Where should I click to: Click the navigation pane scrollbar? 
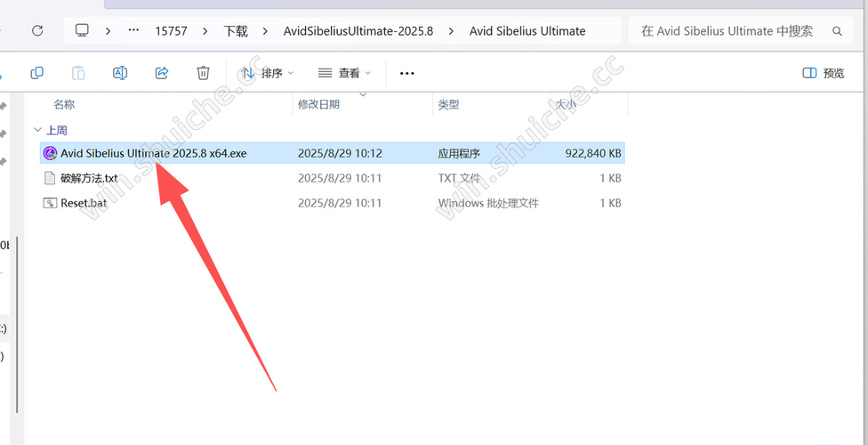17,326
